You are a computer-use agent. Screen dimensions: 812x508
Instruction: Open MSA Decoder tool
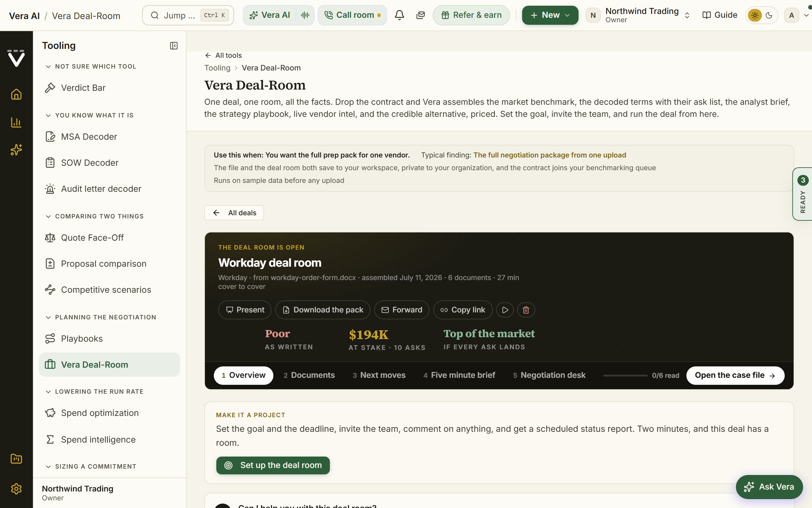[109, 137]
